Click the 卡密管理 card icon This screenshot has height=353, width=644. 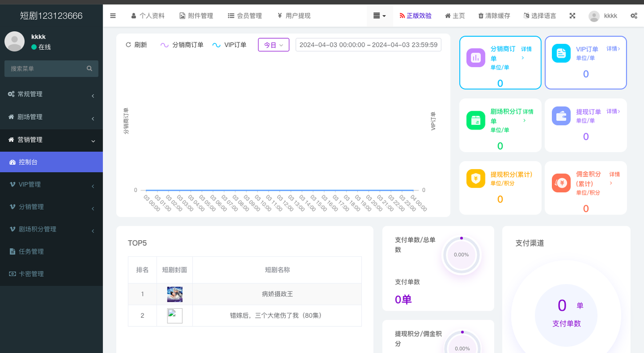(x=13, y=274)
